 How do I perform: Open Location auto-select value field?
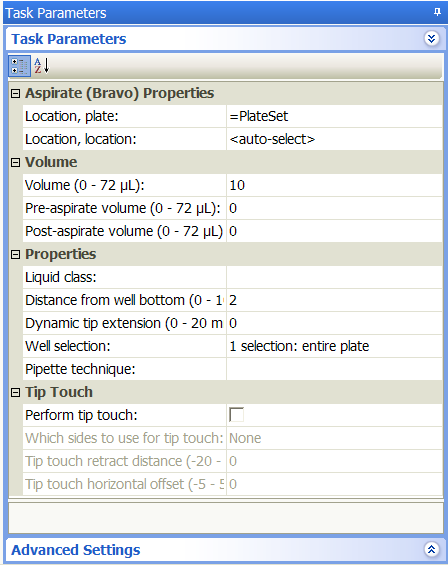coord(334,139)
